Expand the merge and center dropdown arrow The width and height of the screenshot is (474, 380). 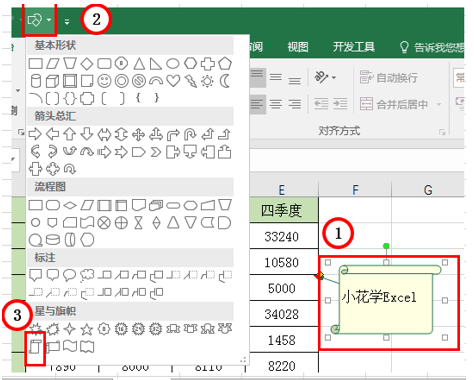439,104
